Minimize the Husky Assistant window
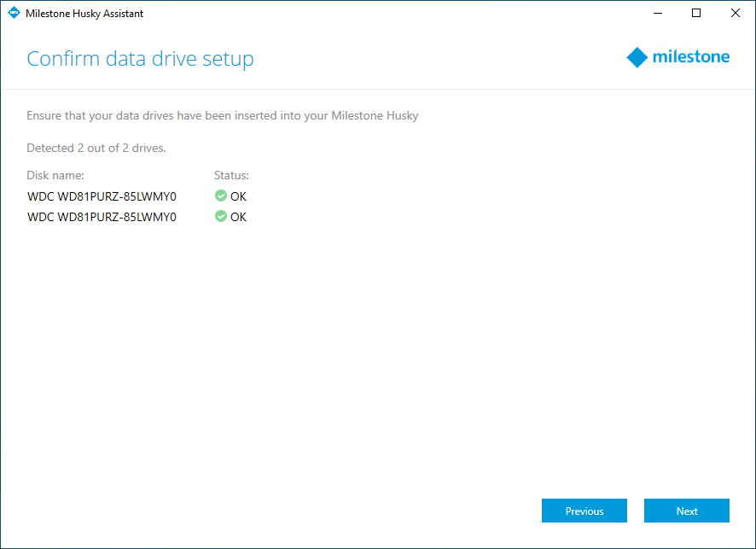 pos(658,13)
